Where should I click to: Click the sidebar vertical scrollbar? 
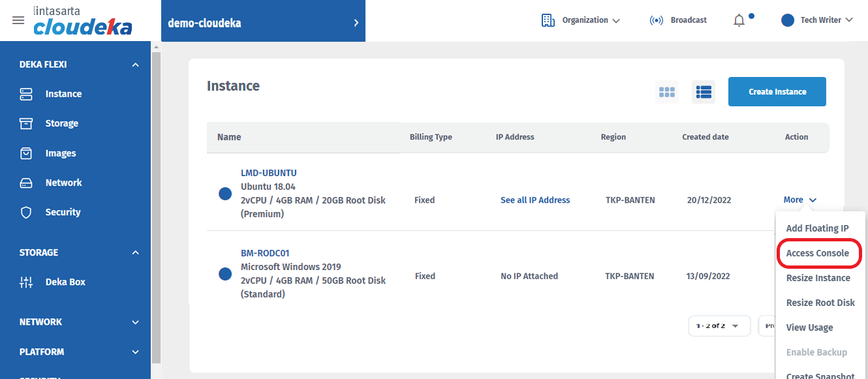156,196
